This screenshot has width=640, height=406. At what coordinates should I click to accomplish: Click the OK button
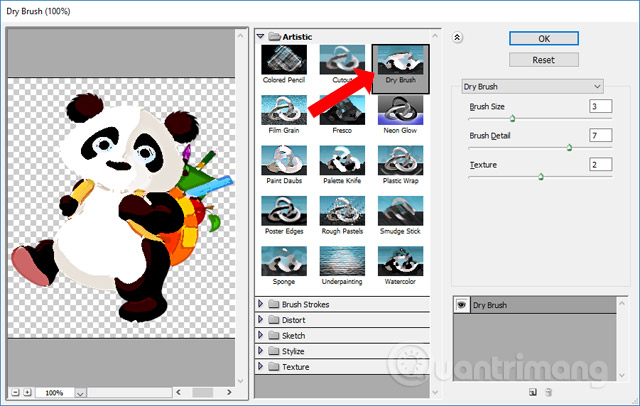(544, 39)
